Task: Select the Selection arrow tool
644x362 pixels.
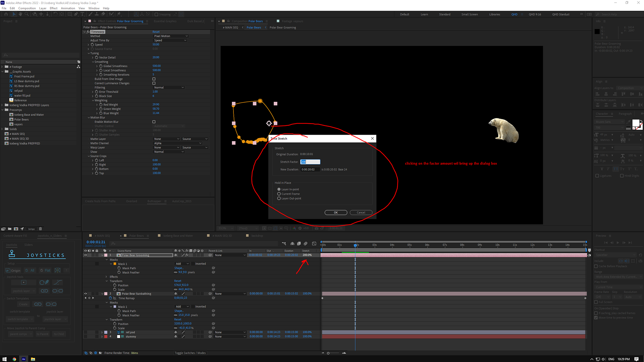Action: (x=14, y=14)
